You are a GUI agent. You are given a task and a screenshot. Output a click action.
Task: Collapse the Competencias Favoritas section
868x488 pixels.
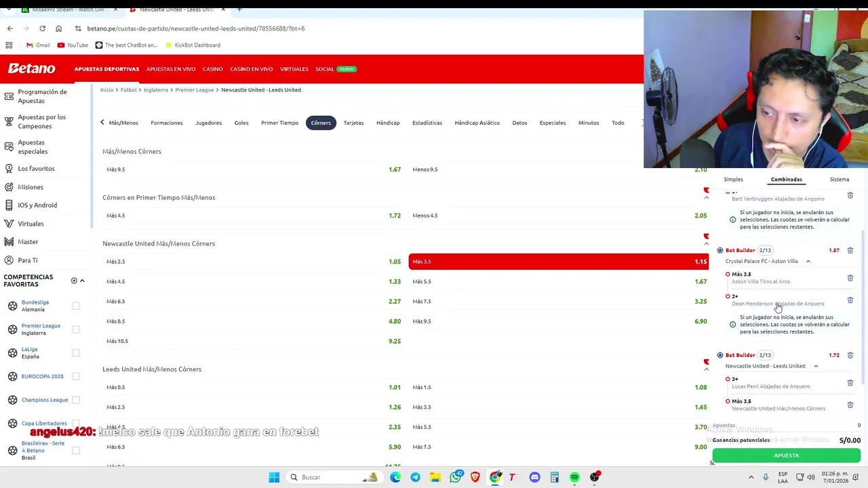pyautogui.click(x=82, y=281)
